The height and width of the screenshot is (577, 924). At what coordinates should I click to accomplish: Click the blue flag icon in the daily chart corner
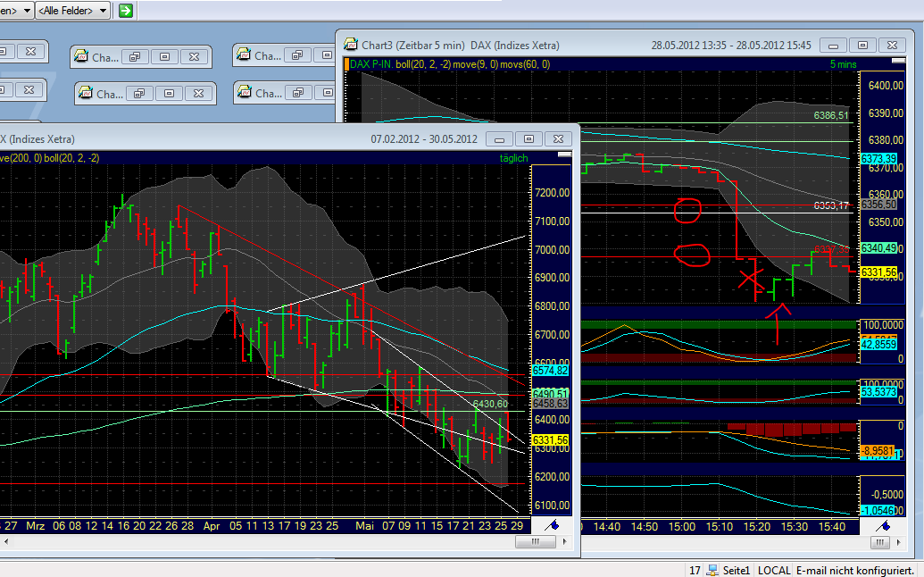553,527
